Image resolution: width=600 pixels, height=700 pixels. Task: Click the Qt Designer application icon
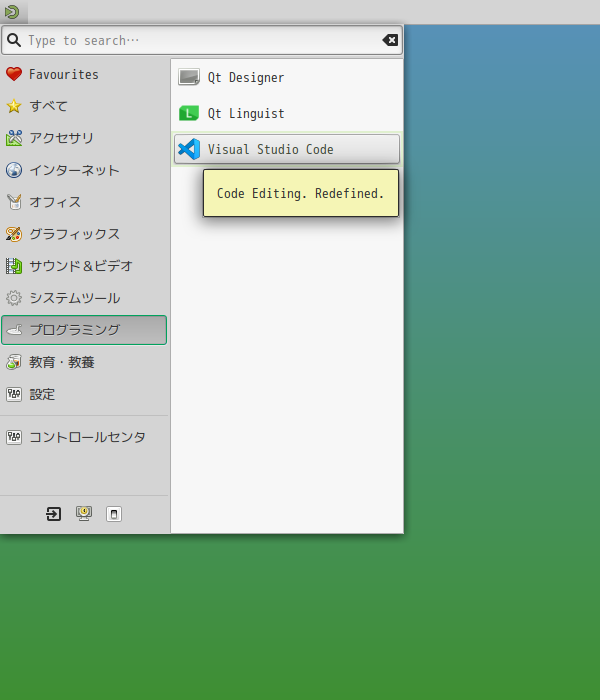[x=189, y=77]
